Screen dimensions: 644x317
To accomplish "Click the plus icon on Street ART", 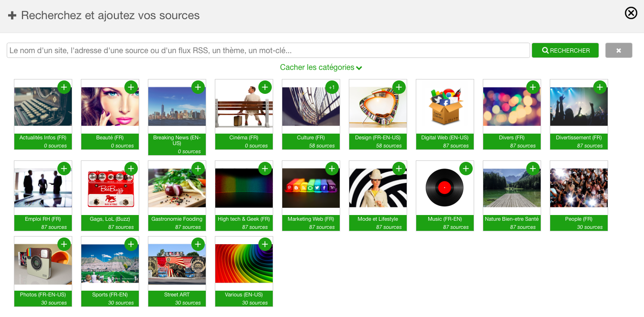I will pyautogui.click(x=198, y=244).
